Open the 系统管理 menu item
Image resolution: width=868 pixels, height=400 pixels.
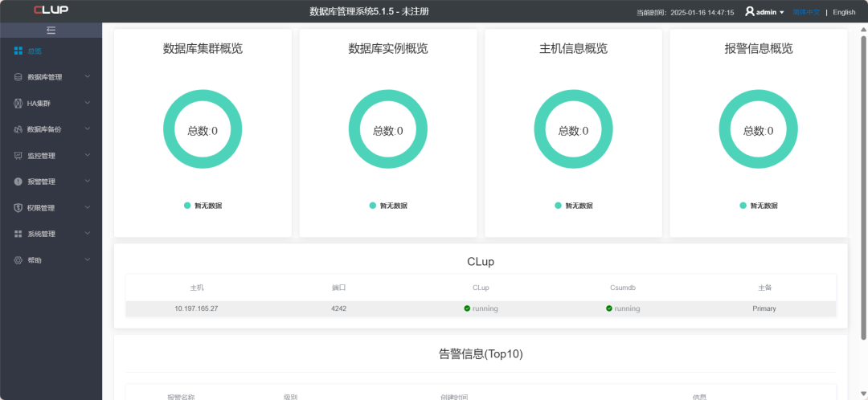pos(51,234)
